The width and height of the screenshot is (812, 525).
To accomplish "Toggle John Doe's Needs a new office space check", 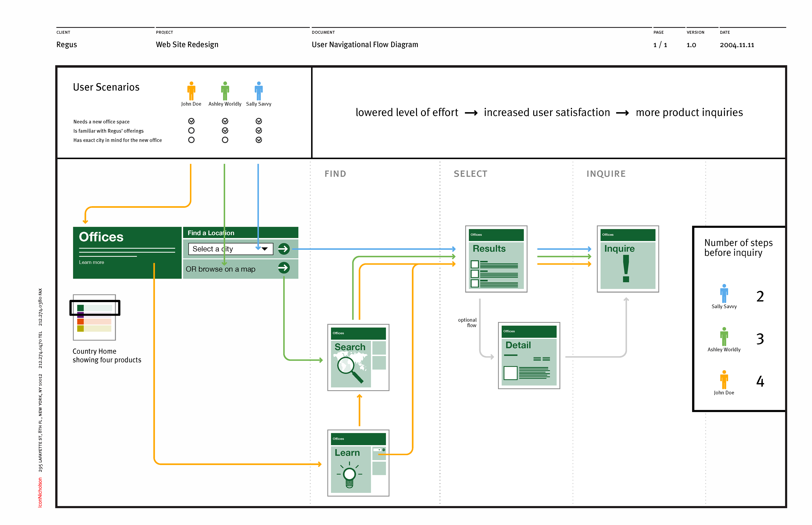I will coord(191,121).
